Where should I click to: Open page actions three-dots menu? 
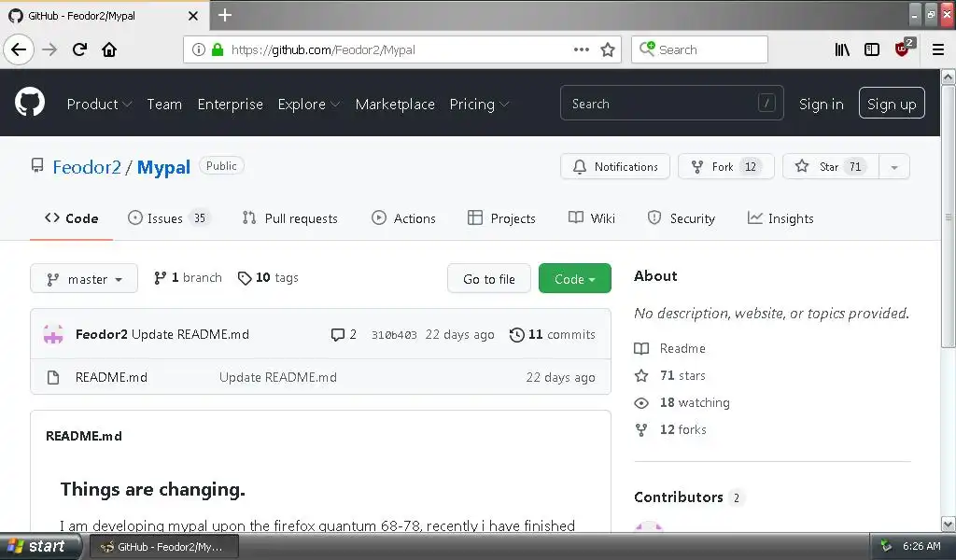582,49
